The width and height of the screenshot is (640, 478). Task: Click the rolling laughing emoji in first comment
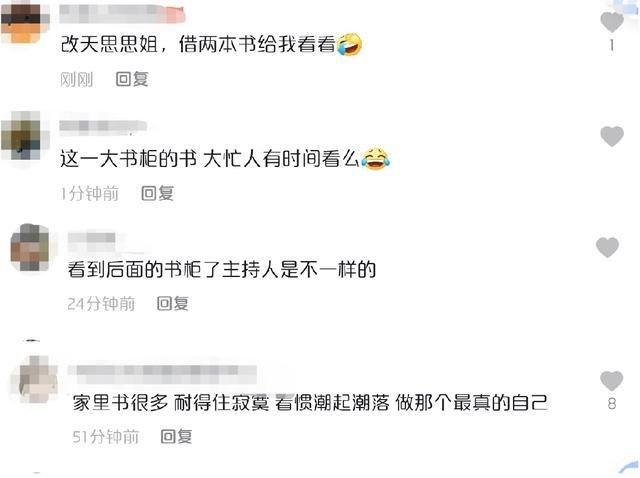349,44
